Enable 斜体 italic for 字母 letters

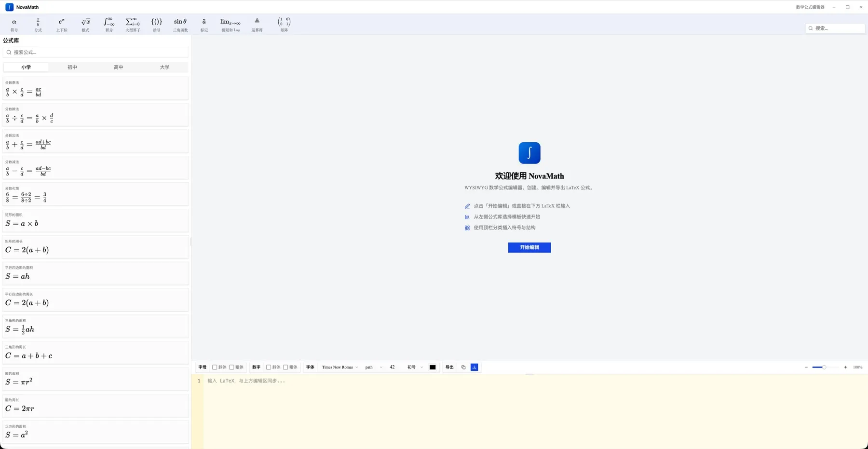pyautogui.click(x=215, y=367)
